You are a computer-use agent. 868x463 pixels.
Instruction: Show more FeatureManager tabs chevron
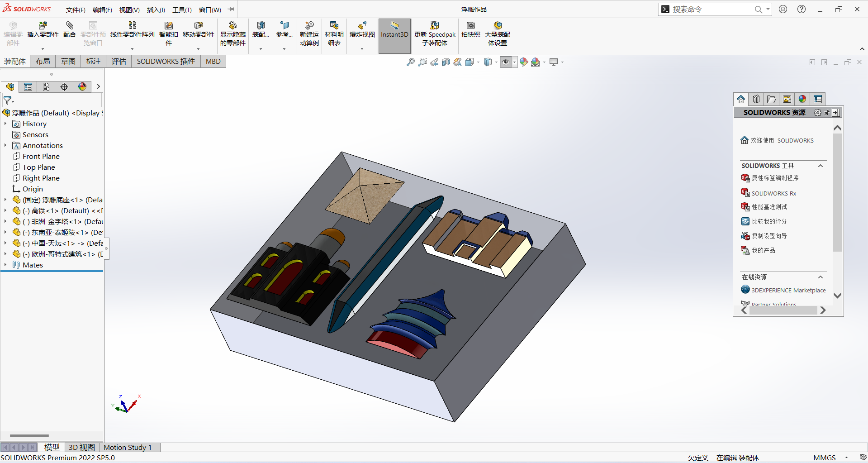click(x=98, y=86)
